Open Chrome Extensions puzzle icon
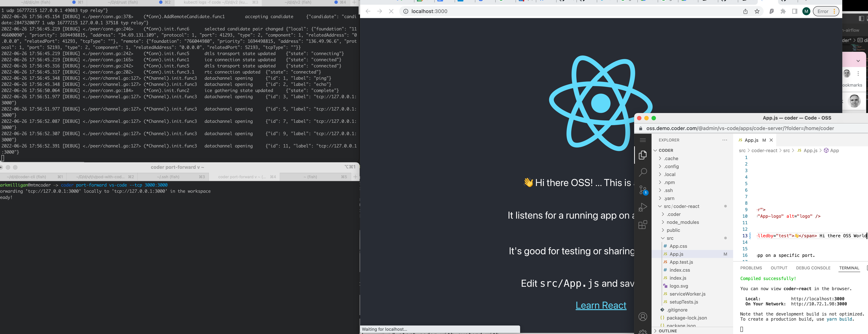The width and height of the screenshot is (868, 334). 783,11
